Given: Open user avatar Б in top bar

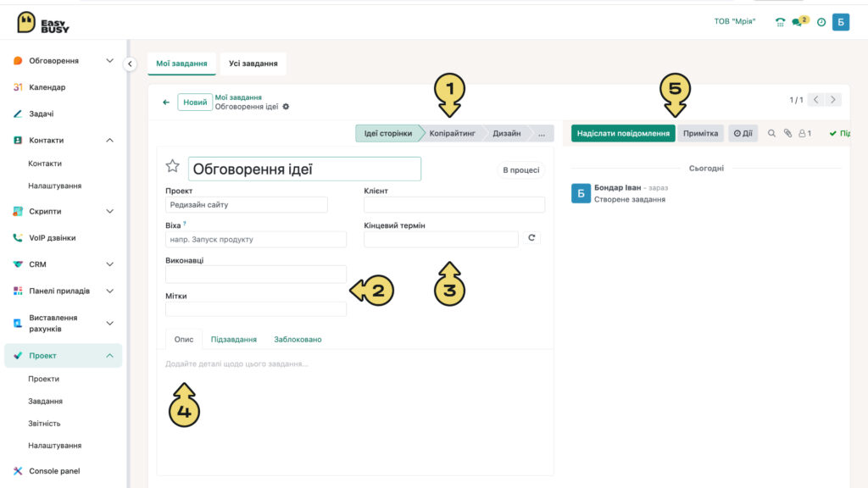Looking at the screenshot, I should coord(840,22).
